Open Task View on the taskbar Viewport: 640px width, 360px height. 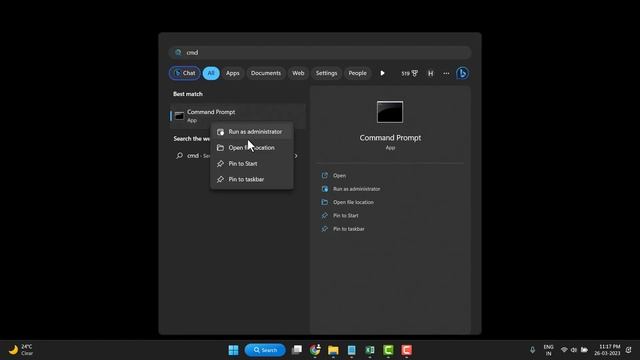pyautogui.click(x=297, y=350)
